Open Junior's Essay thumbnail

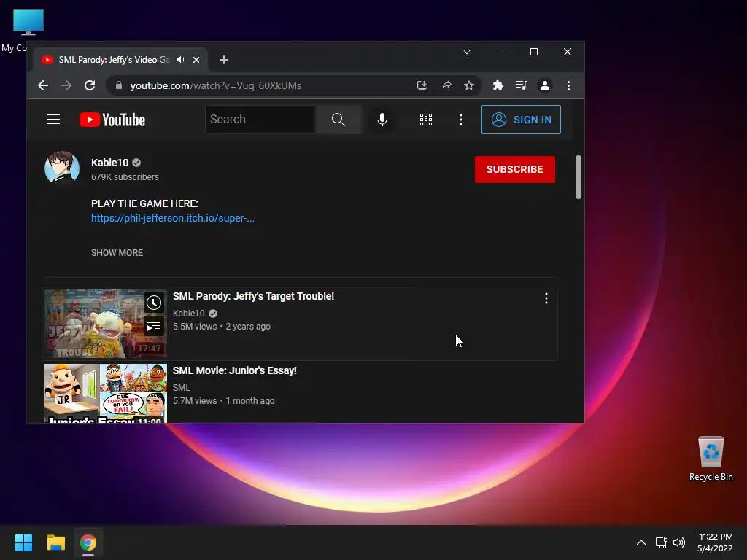[106, 393]
